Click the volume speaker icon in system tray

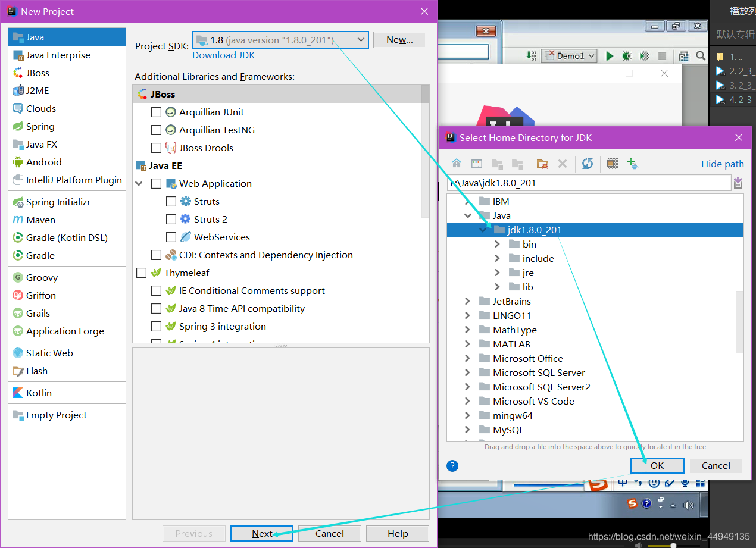(689, 505)
